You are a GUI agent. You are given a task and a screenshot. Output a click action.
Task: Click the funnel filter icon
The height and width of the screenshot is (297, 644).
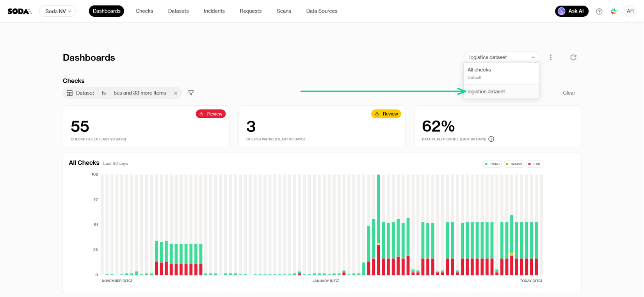click(x=191, y=93)
